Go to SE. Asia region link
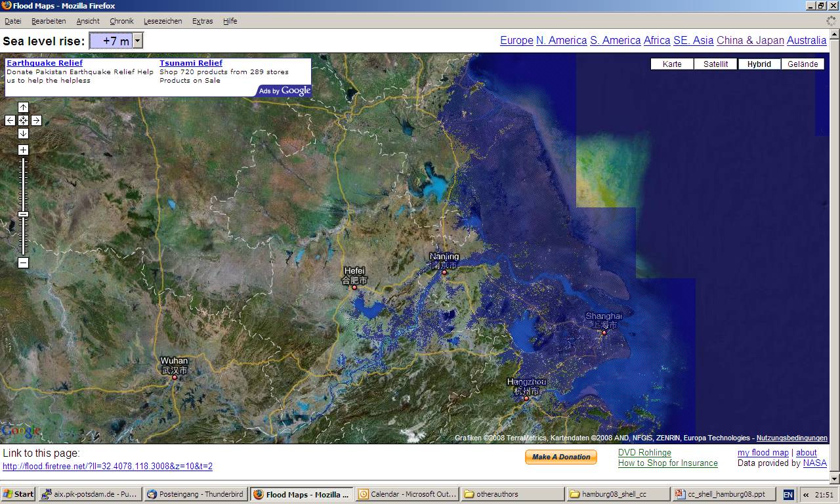The width and height of the screenshot is (840, 504). 693,41
